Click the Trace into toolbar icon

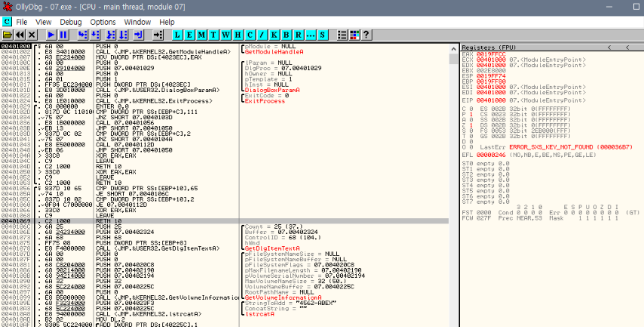pyautogui.click(x=111, y=35)
